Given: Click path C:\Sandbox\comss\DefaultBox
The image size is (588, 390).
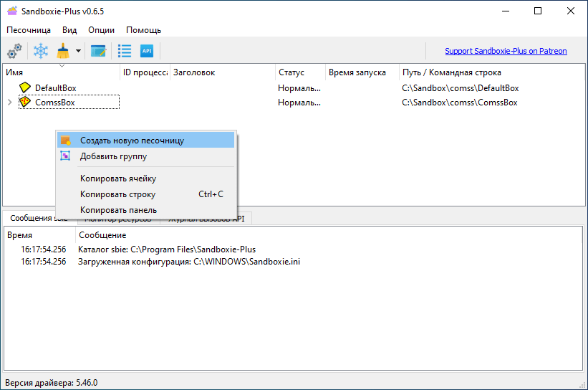Looking at the screenshot, I should pyautogui.click(x=460, y=88).
